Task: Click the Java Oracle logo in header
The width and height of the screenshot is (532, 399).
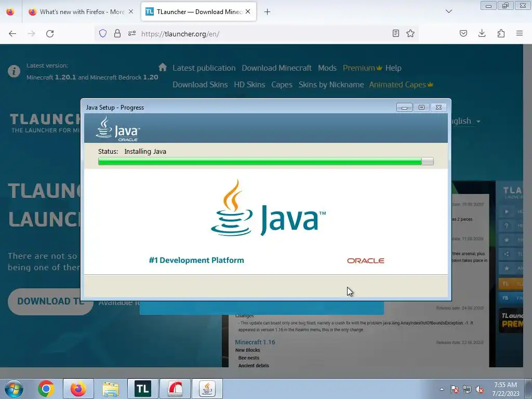Action: click(118, 129)
